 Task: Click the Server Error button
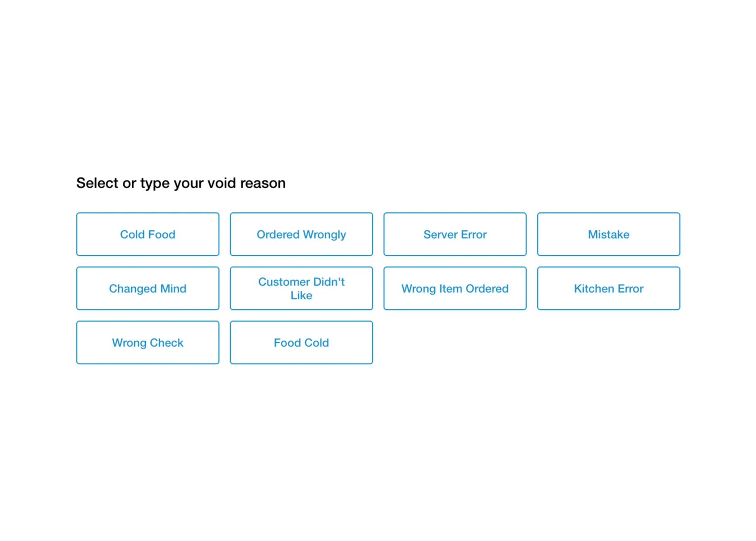[455, 234]
